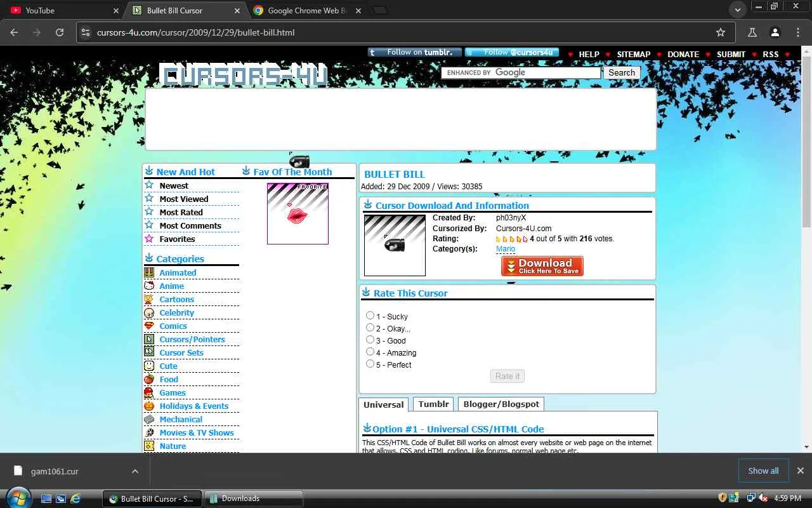This screenshot has width=812, height=508.
Task: Select the '3 - Good' rating
Action: tap(370, 340)
